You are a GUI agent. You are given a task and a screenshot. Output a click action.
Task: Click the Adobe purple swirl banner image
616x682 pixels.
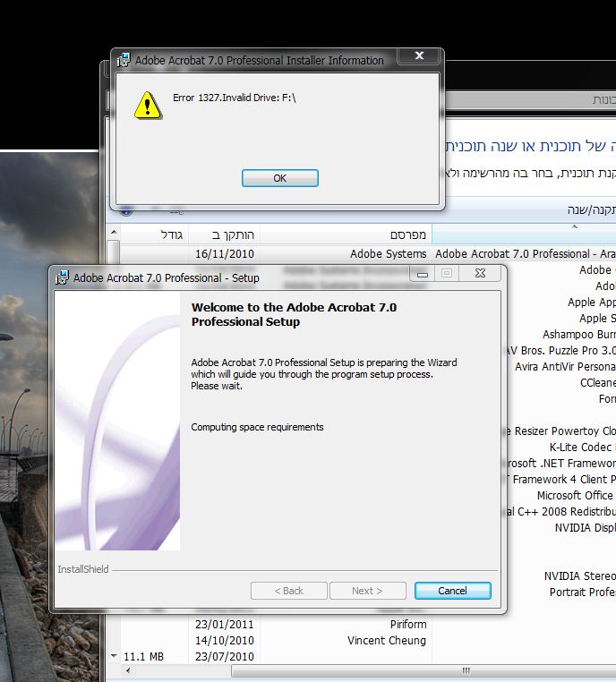(117, 421)
